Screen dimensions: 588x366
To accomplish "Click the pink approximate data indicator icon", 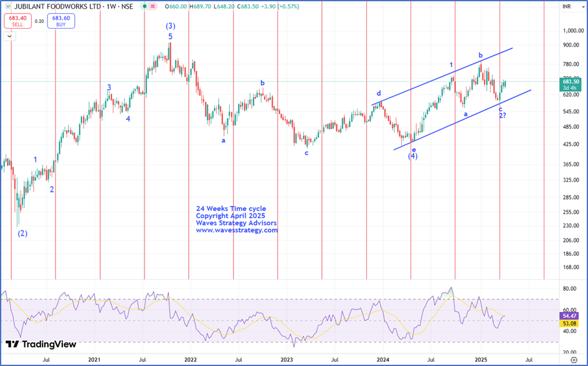I will [153, 6].
